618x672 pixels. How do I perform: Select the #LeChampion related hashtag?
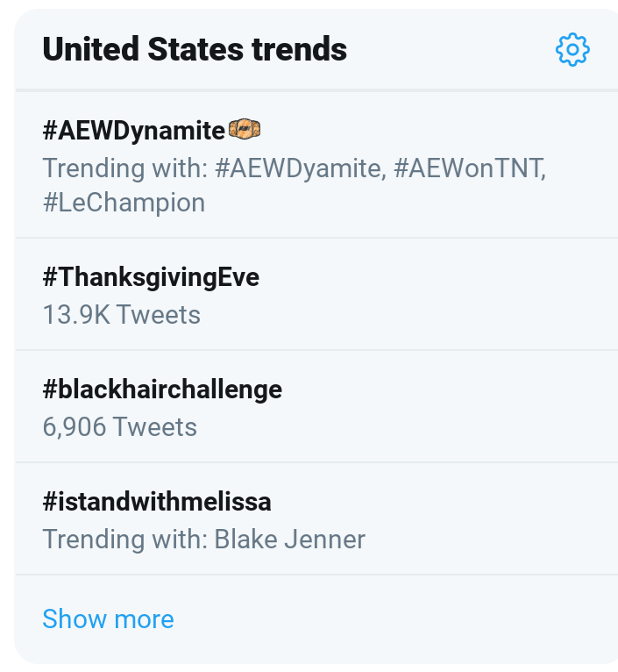click(124, 203)
